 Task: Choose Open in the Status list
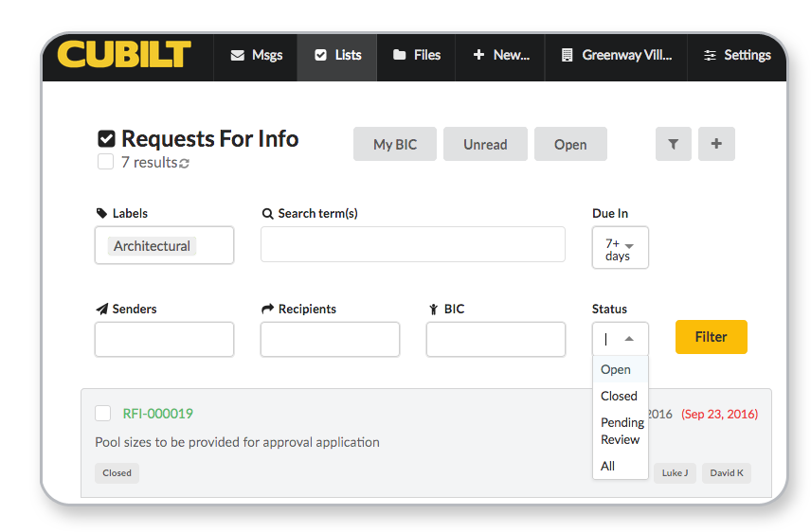pos(621,370)
